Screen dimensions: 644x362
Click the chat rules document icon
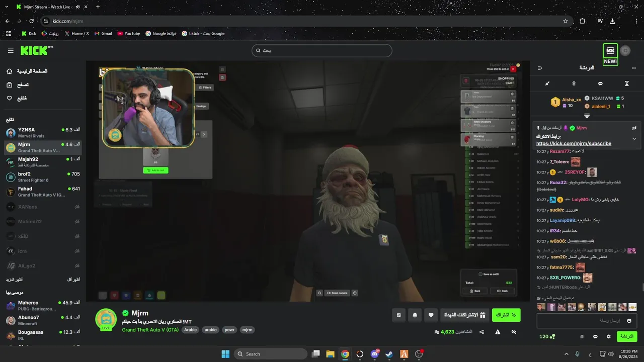tap(582, 336)
